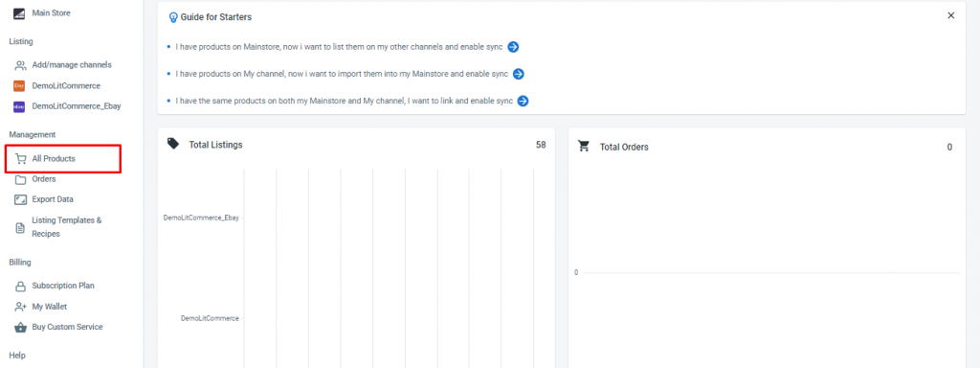Click the Total Orders cart icon
The height and width of the screenshot is (368, 980).
pyautogui.click(x=584, y=147)
